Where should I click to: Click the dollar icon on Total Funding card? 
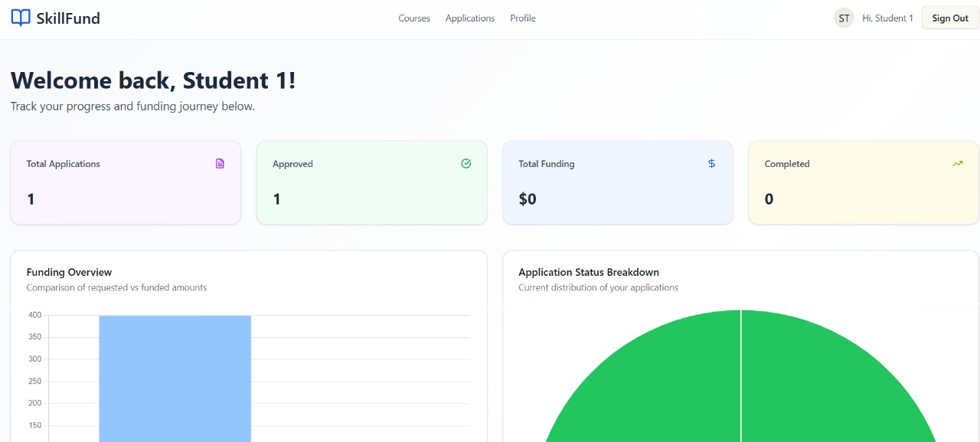point(712,163)
